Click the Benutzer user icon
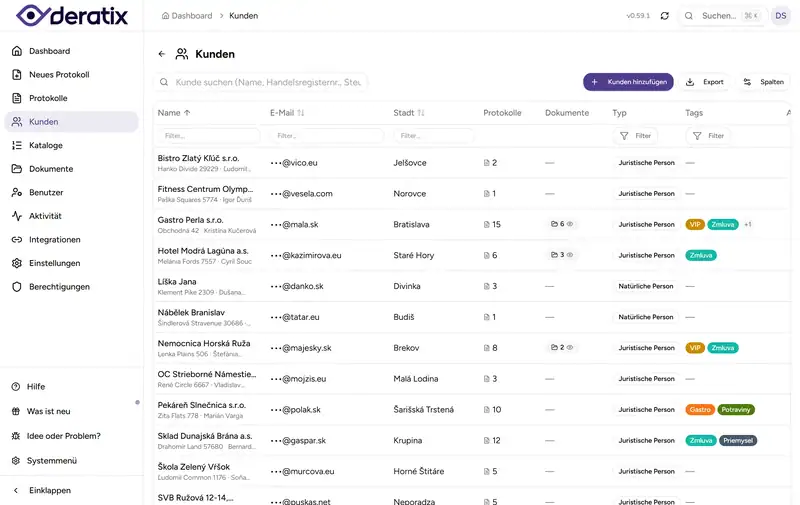 coord(17,192)
